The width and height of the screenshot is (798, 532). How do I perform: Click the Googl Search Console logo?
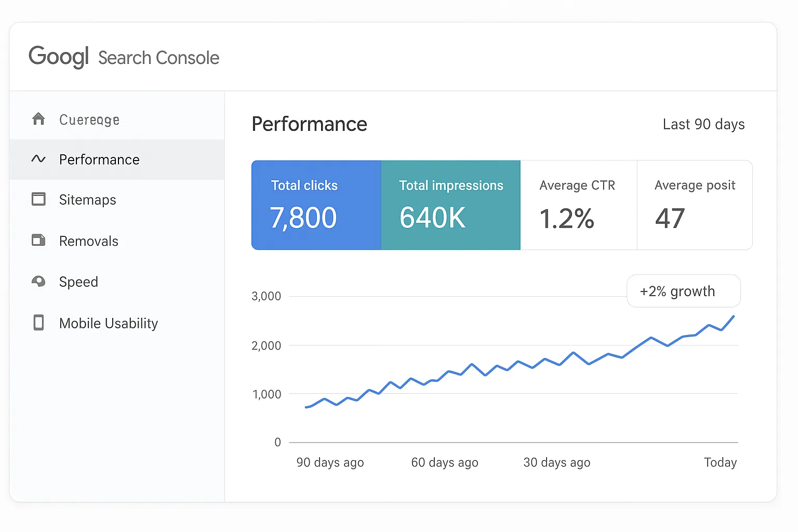(124, 57)
